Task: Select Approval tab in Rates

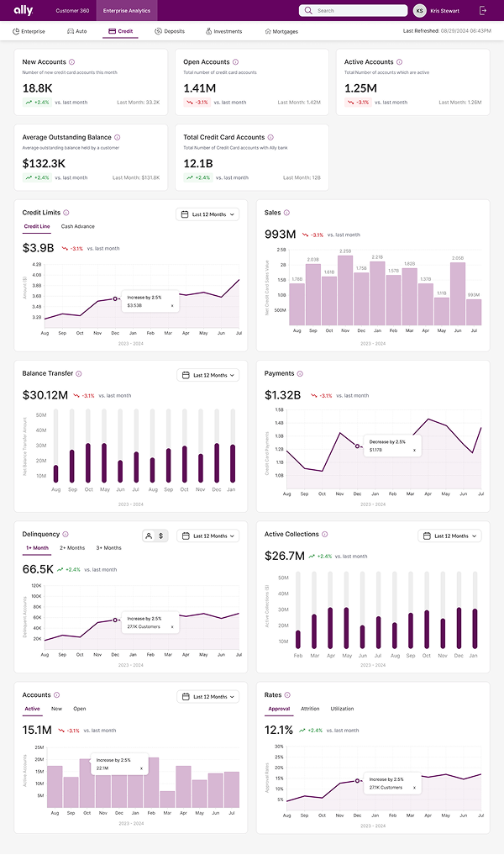Action: [x=279, y=709]
